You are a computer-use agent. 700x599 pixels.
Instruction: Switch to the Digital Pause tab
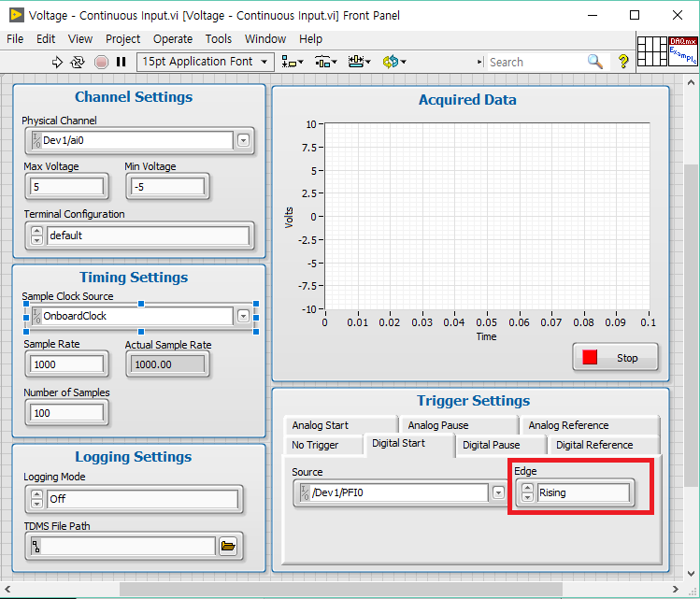(492, 445)
